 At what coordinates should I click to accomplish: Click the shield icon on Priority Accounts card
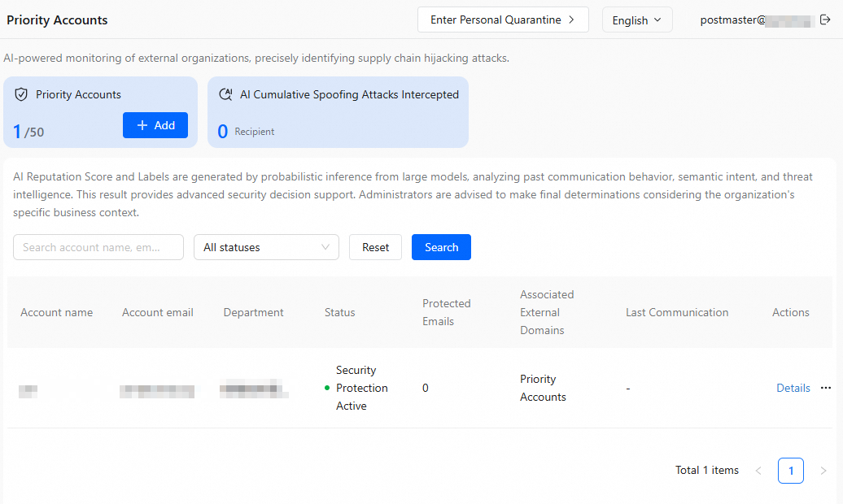click(21, 94)
